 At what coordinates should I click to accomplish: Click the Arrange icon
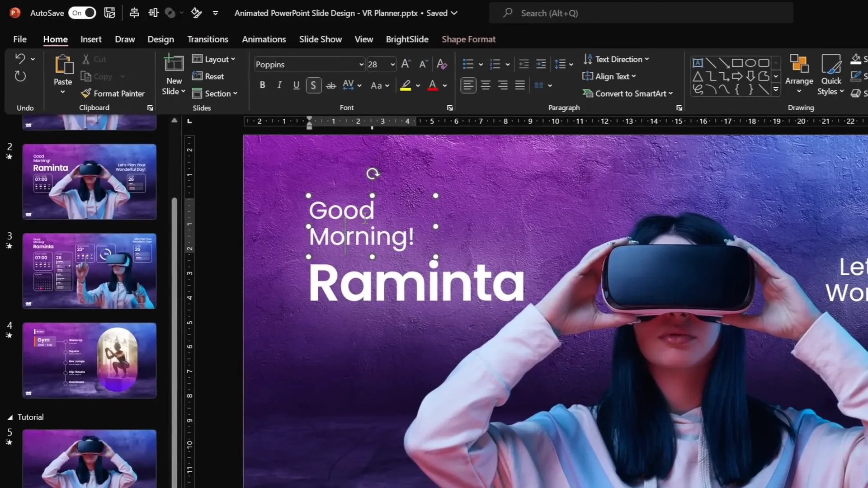799,64
